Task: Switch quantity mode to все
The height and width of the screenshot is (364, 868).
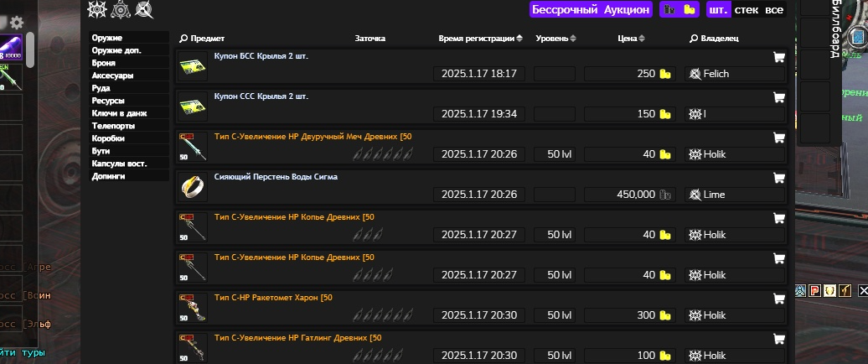Action: coord(774,9)
